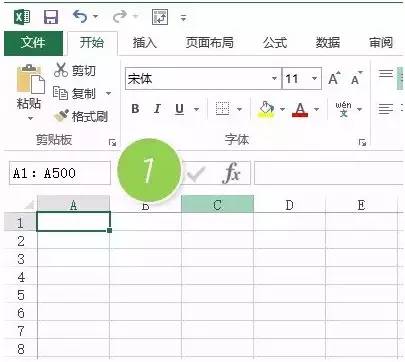Click the Save icon in quick access toolbar

pos(51,16)
